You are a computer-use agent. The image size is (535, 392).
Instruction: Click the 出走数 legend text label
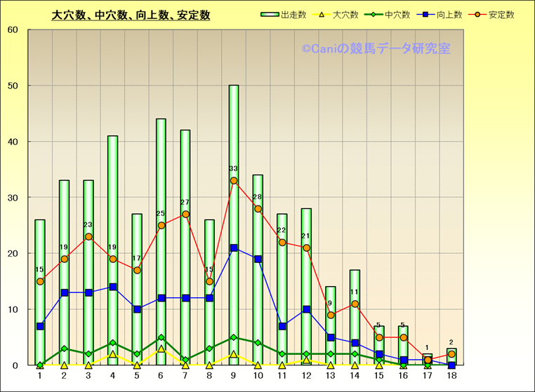pos(291,15)
